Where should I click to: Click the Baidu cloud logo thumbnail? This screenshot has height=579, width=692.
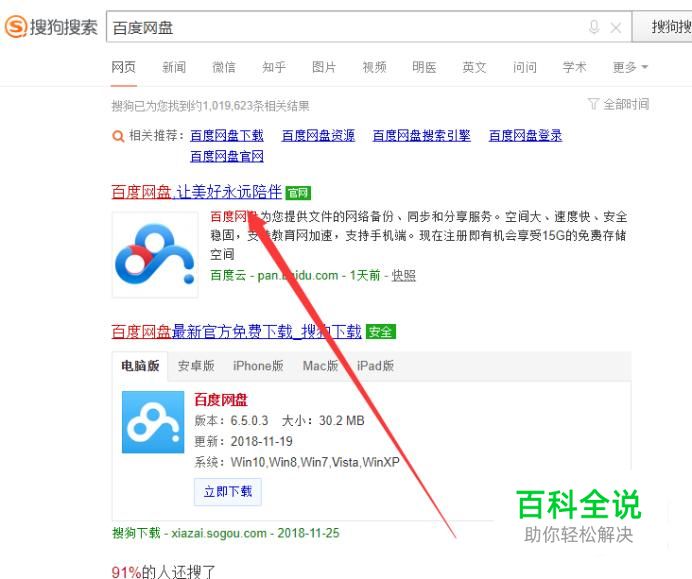click(155, 255)
